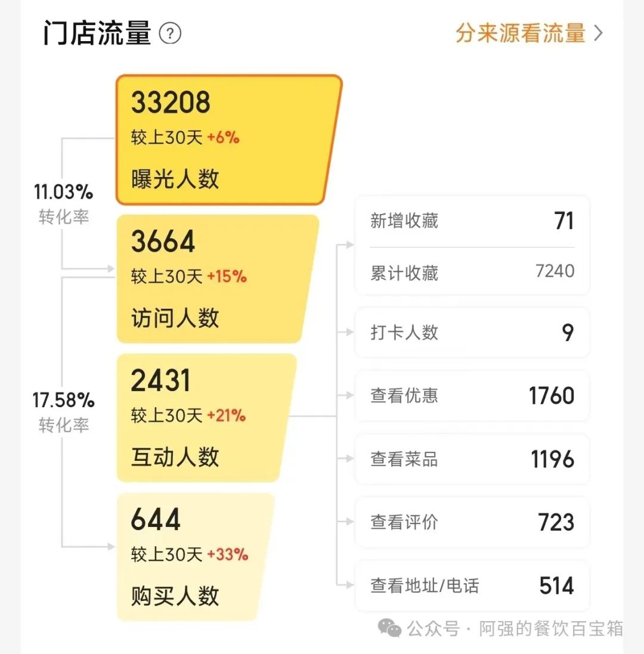644x654 pixels.
Task: Select the 曝光人数 33208 funnel card
Action: click(228, 140)
